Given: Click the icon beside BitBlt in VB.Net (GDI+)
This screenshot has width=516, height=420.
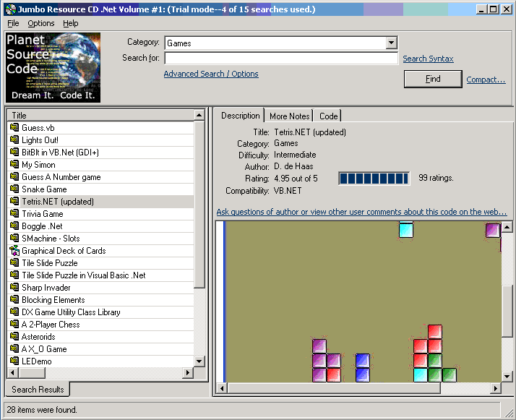Looking at the screenshot, I should 14,152.
